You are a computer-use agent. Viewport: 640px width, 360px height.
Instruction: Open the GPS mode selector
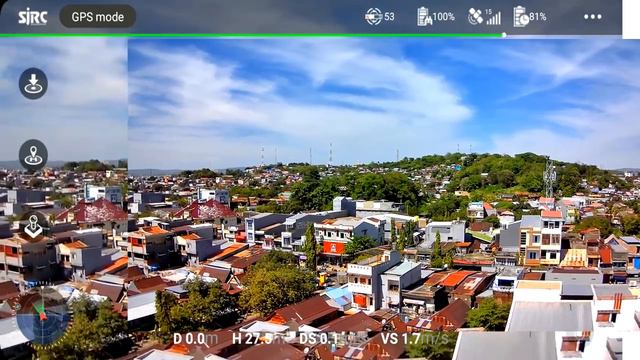click(x=98, y=17)
